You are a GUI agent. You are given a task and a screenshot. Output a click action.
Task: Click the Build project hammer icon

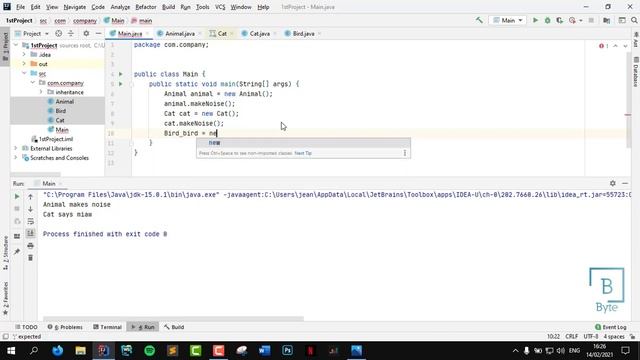pyautogui.click(x=479, y=20)
